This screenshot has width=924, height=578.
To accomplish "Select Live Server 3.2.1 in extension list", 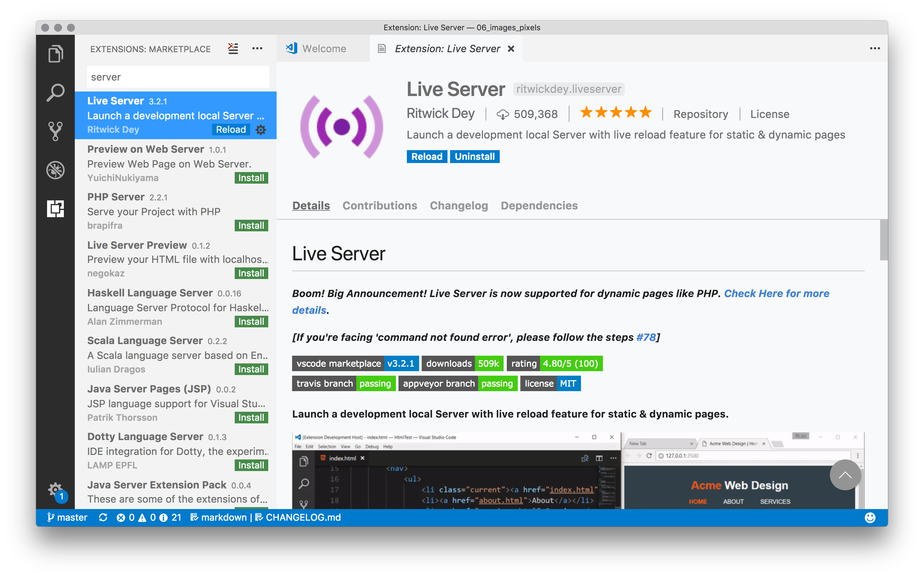I will pyautogui.click(x=175, y=115).
